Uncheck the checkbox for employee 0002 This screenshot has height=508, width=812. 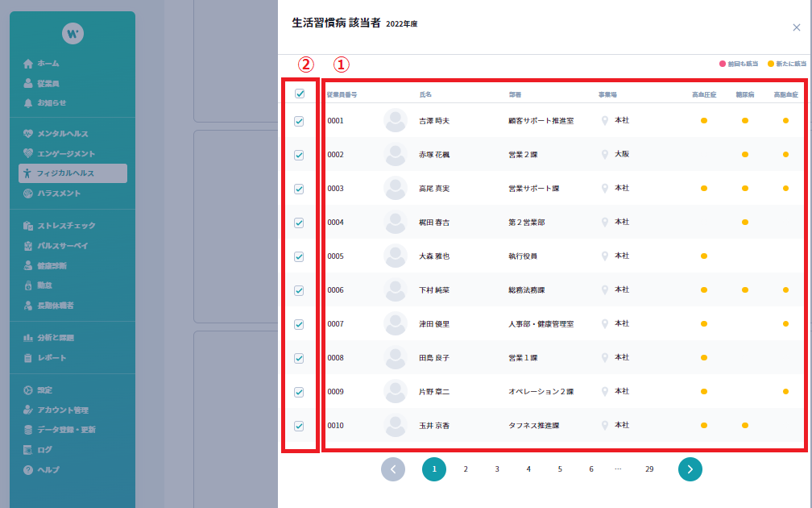[299, 155]
